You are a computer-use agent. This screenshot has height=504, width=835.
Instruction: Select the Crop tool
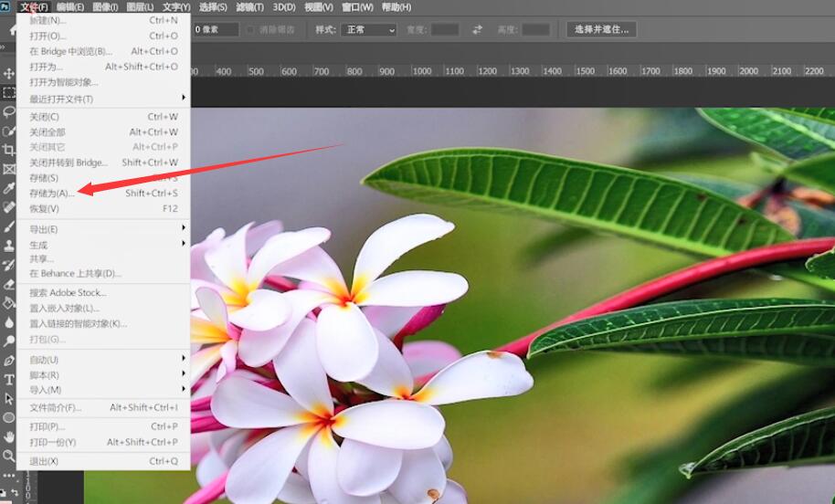(8, 150)
